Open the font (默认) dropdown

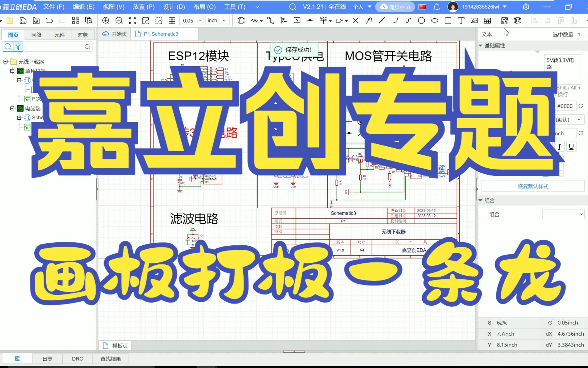569,120
